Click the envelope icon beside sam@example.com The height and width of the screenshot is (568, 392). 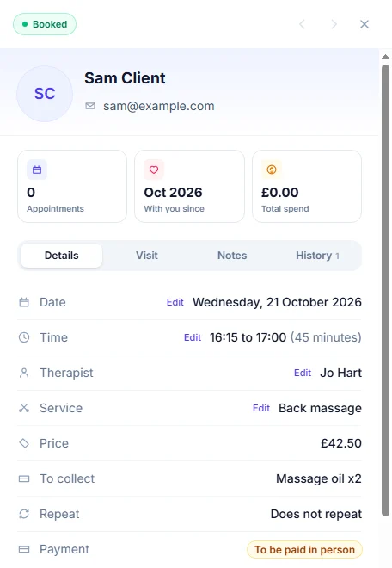[x=90, y=106]
